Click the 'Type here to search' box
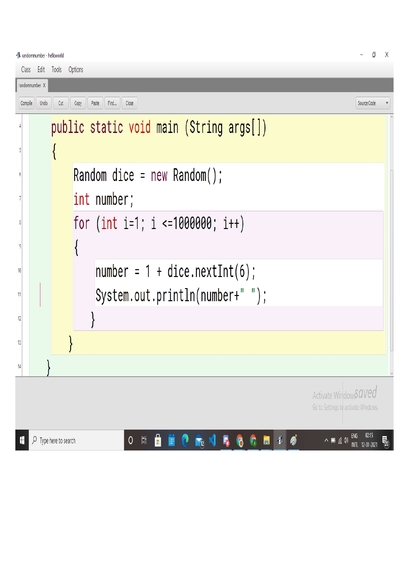The image size is (405, 573). tap(76, 440)
